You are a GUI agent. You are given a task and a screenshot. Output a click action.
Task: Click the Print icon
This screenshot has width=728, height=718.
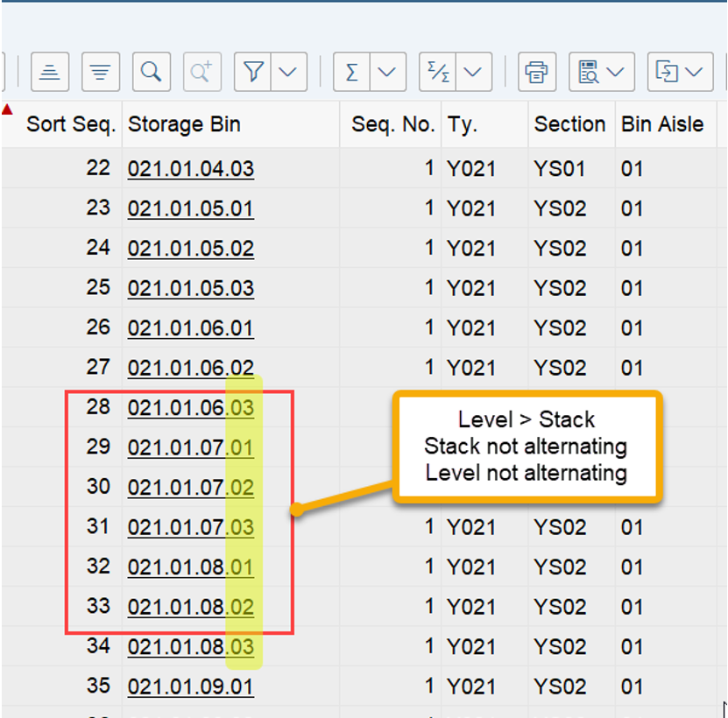tap(537, 72)
